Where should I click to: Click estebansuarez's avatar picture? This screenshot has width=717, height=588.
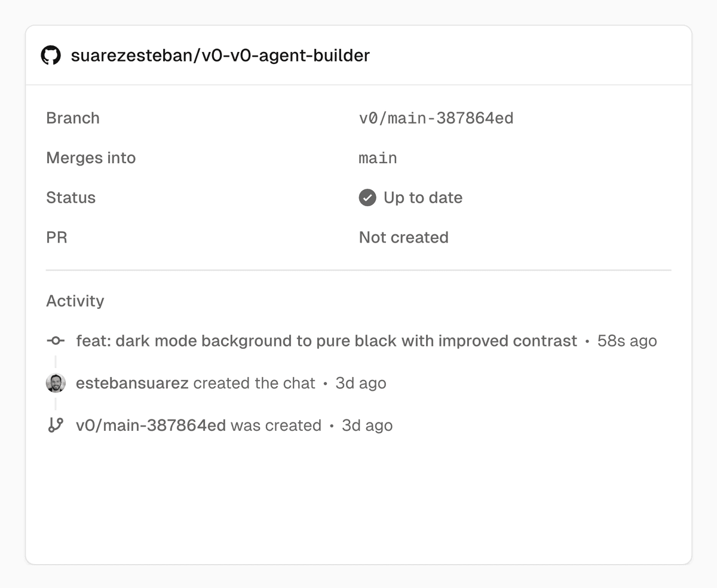tap(56, 383)
